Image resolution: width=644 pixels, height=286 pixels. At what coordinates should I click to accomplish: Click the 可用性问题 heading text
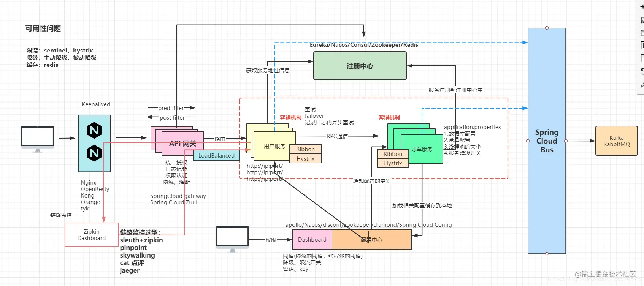[43, 28]
